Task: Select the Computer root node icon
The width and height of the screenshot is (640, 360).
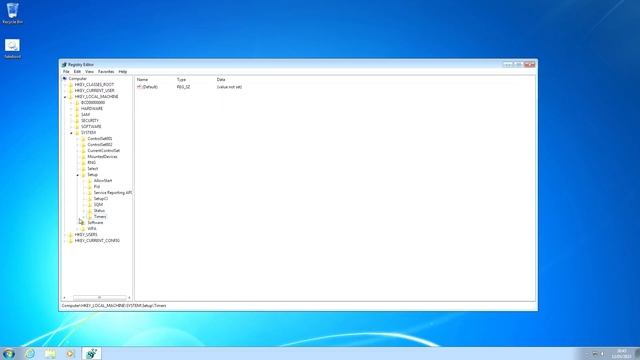Action: (64, 78)
